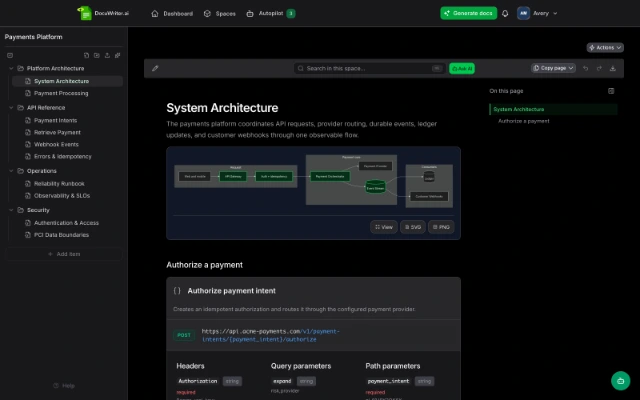Image resolution: width=640 pixels, height=400 pixels.
Task: Click the pencil edit icon
Action: click(x=155, y=68)
